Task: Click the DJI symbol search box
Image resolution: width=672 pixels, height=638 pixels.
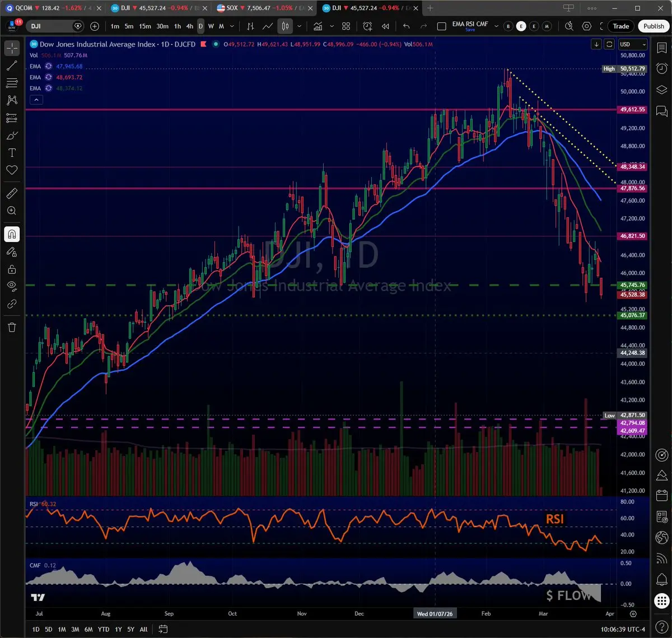Action: tap(55, 26)
